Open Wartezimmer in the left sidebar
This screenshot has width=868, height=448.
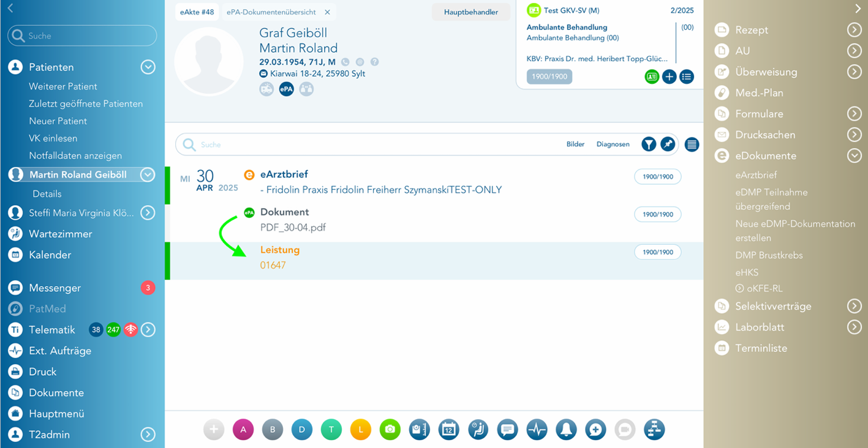point(60,234)
